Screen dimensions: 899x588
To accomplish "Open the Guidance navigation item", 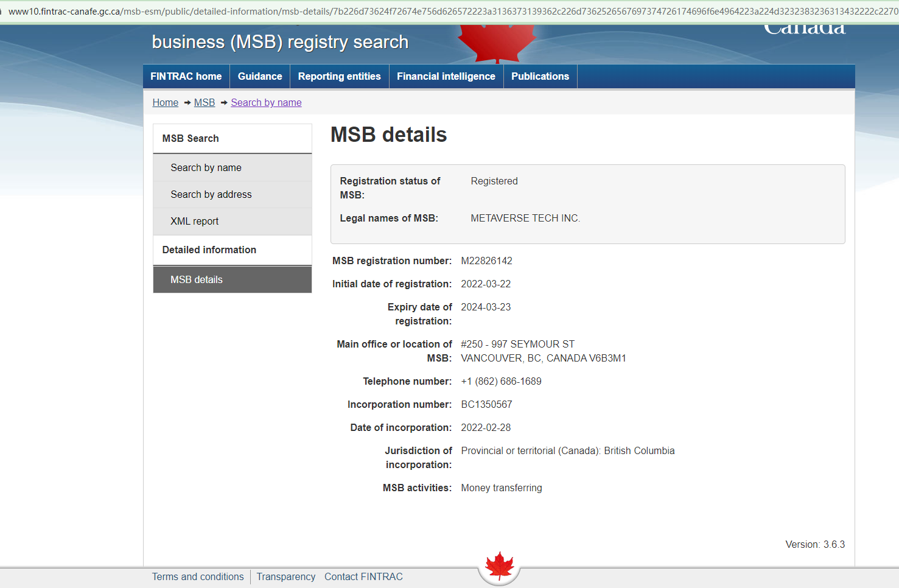I will tap(260, 77).
